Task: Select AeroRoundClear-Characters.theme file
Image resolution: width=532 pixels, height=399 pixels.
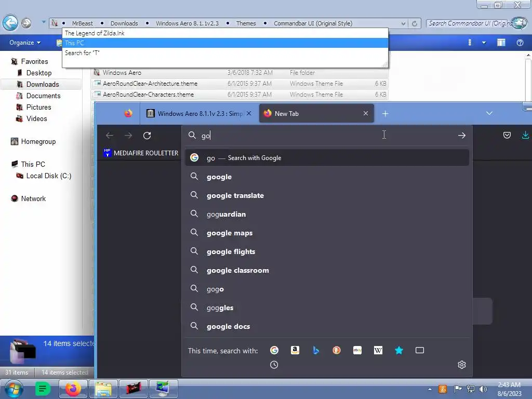Action: [240, 95]
